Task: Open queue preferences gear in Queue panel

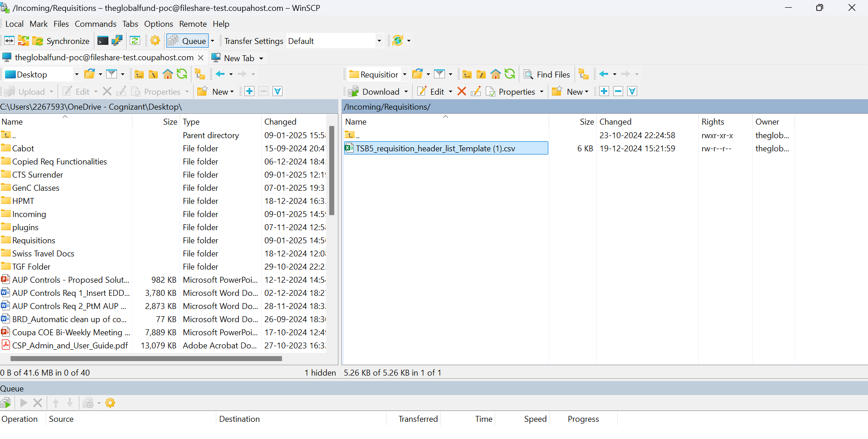Action: point(110,402)
